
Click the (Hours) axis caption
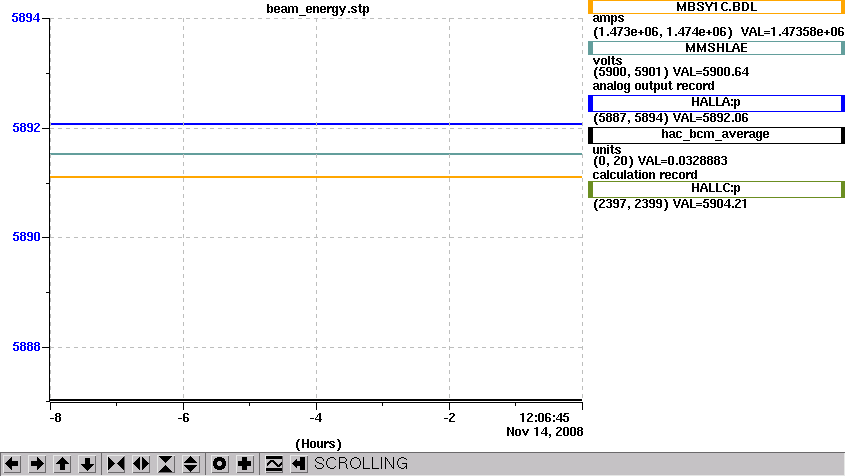(318, 444)
